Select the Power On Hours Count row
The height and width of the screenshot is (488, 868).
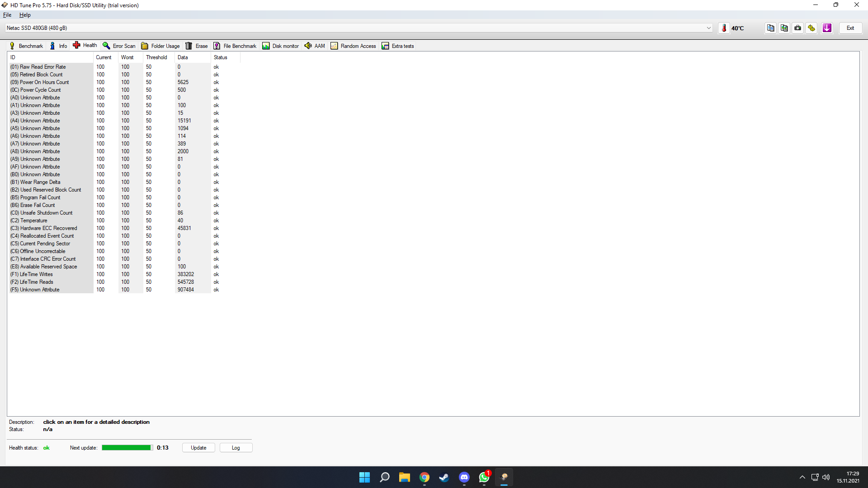pyautogui.click(x=44, y=82)
